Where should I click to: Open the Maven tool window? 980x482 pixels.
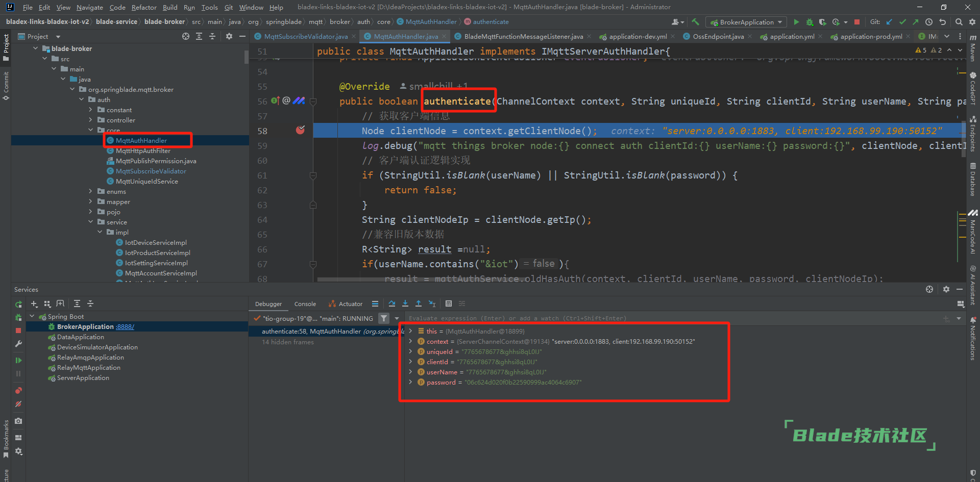(973, 48)
